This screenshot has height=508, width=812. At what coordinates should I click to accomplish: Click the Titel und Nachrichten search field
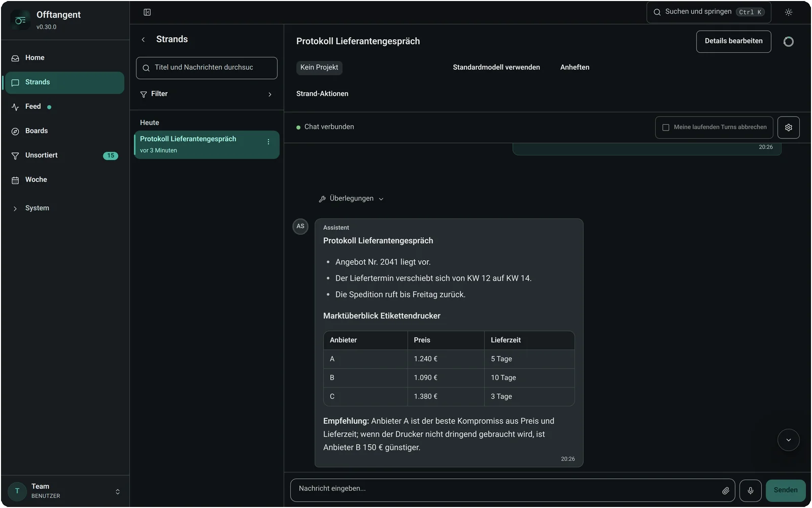(207, 68)
